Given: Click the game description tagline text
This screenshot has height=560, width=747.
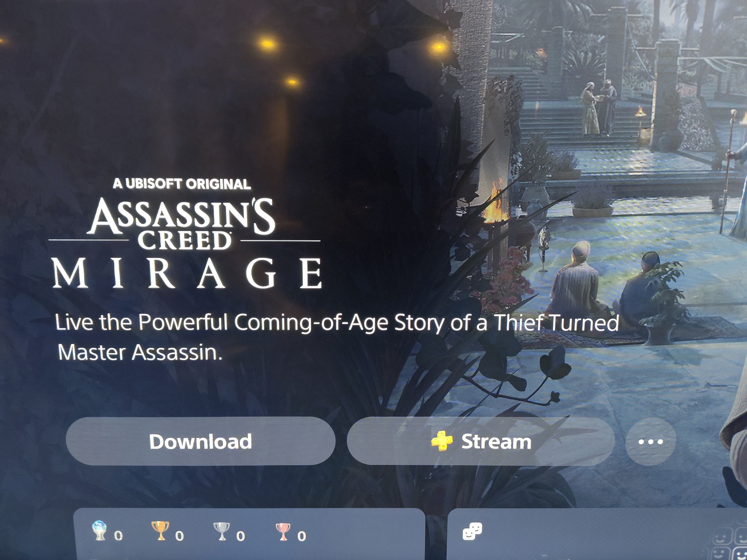Looking at the screenshot, I should click(337, 337).
